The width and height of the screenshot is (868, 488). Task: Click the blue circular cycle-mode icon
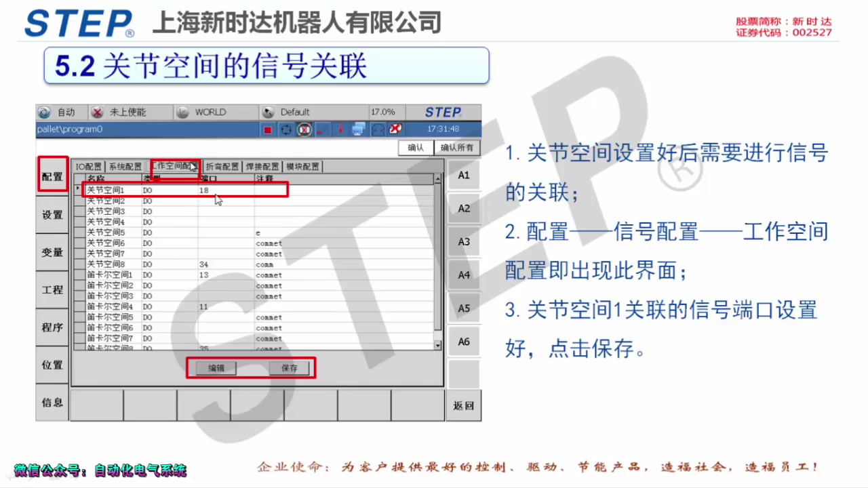click(x=286, y=129)
